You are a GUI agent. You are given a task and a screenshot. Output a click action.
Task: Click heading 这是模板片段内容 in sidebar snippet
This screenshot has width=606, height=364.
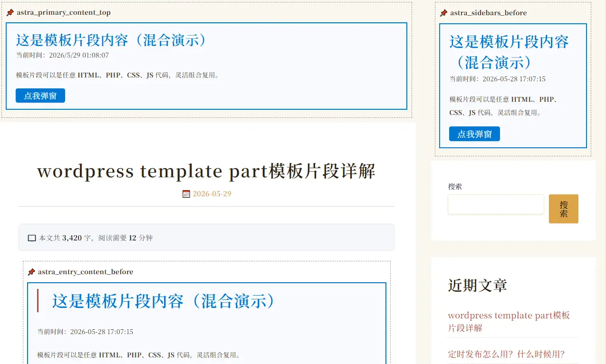pyautogui.click(x=509, y=52)
